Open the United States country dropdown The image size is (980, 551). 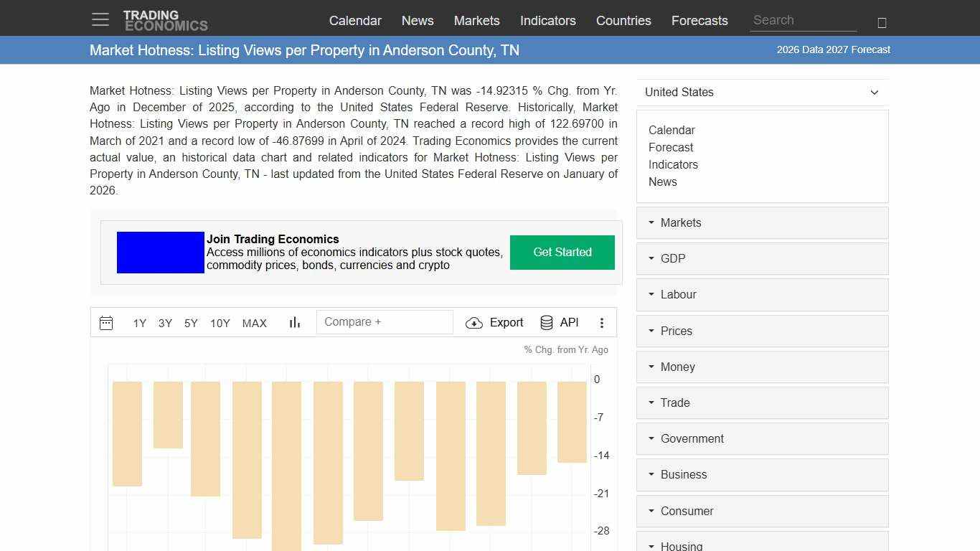(x=762, y=92)
